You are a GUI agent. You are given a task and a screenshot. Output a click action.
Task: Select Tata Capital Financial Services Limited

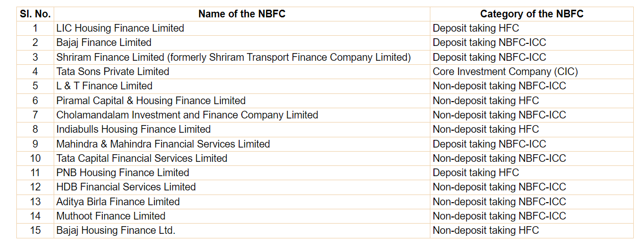pos(142,158)
